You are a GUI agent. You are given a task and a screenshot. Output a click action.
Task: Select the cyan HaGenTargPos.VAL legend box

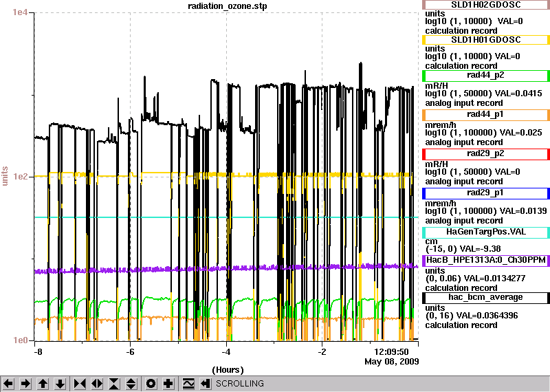[x=486, y=232]
